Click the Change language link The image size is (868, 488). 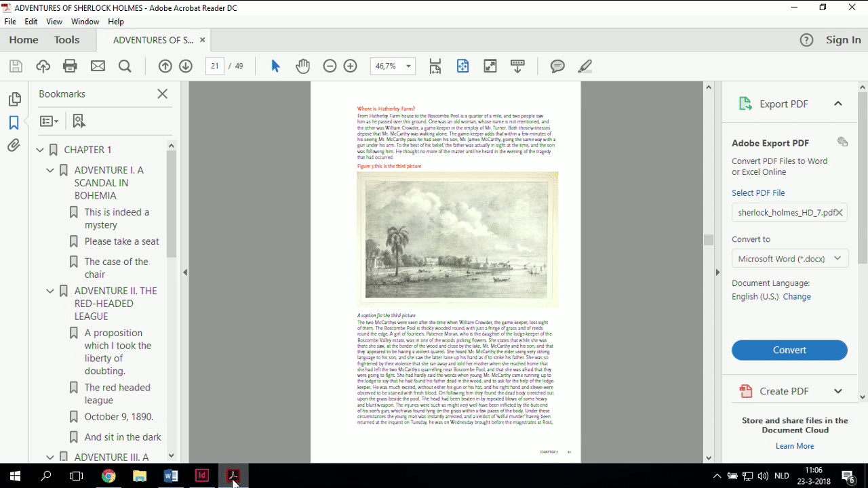[x=797, y=297]
